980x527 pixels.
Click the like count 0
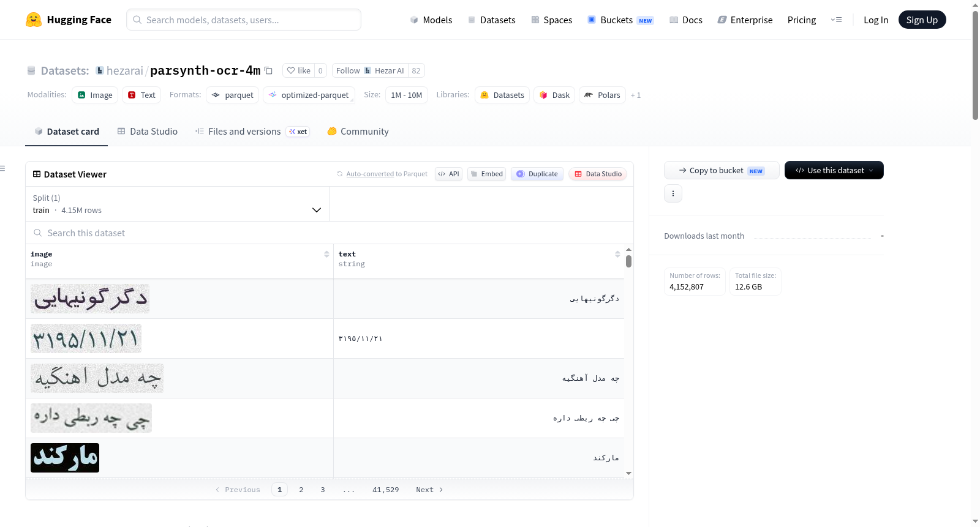coord(320,70)
